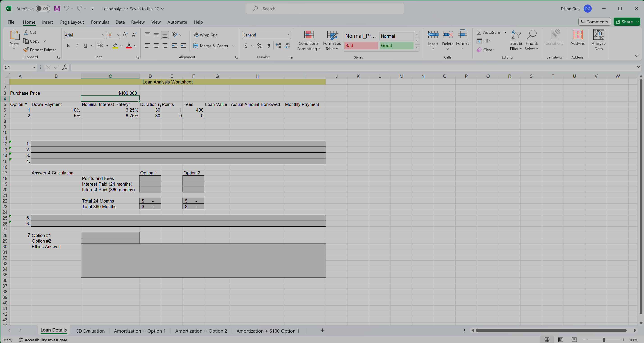Switch to the Formulas ribbon tab
The width and height of the screenshot is (644, 343).
tap(100, 22)
